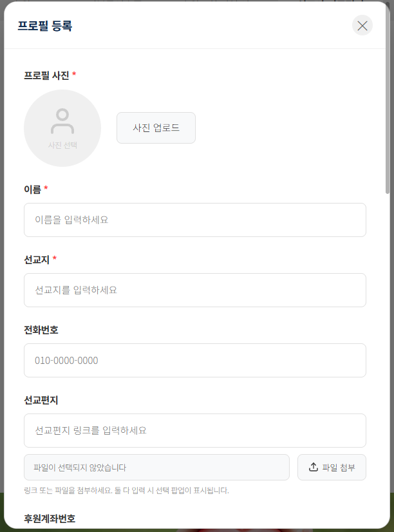Click the link-or-file helper text under 선교편지
394x532 pixels.
coord(126,490)
